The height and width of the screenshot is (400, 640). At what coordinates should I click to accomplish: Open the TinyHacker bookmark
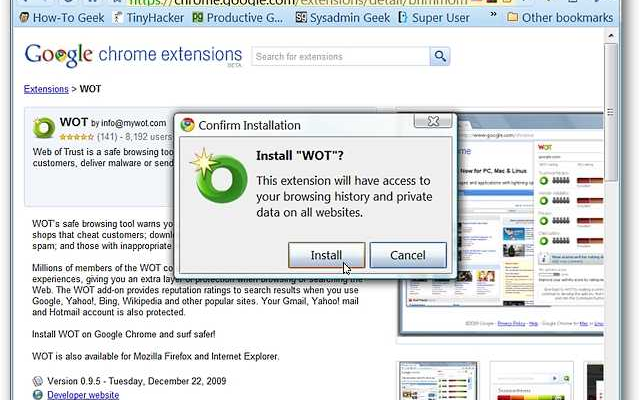[146, 17]
